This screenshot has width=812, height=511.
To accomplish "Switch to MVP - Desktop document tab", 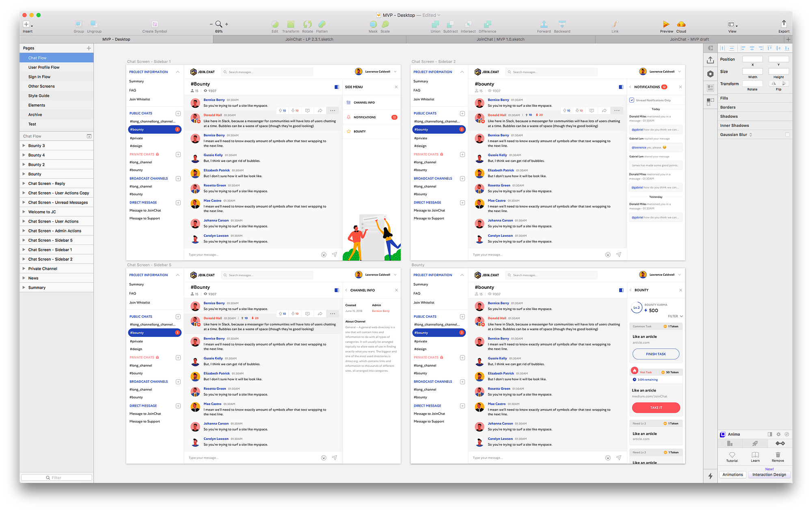I will (x=117, y=39).
